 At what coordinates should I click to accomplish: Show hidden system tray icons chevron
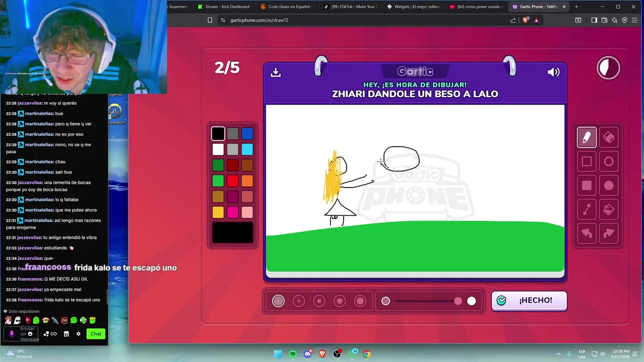(558, 354)
